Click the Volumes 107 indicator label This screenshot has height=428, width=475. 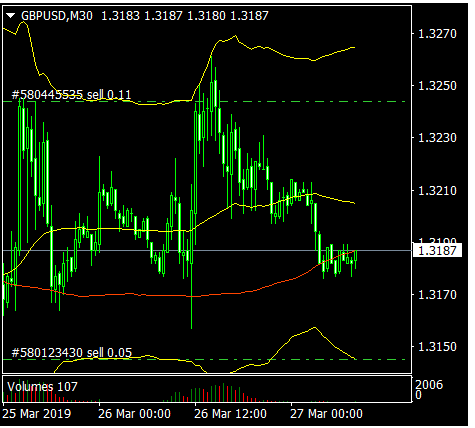(42, 387)
